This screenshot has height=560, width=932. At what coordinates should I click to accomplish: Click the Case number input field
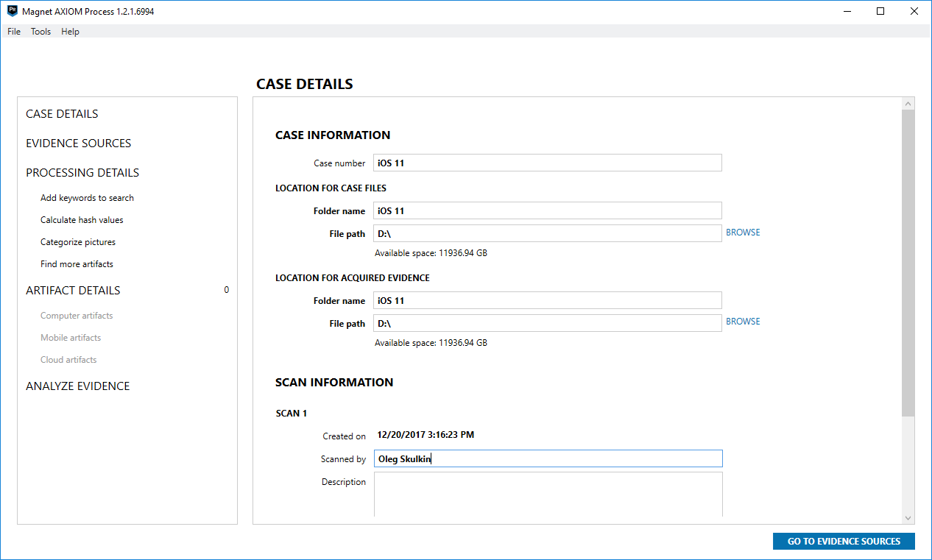(x=547, y=163)
